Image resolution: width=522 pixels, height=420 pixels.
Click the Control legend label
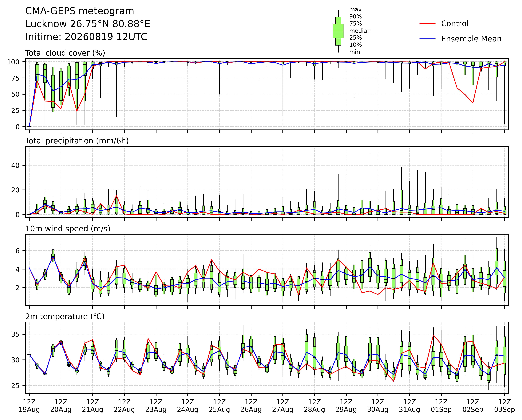[x=455, y=24]
